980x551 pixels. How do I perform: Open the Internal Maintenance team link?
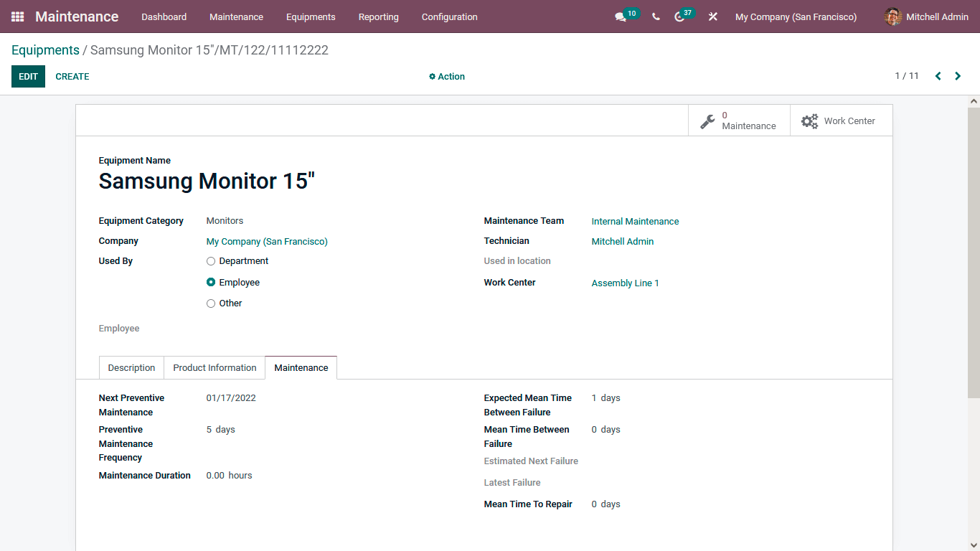[635, 222]
